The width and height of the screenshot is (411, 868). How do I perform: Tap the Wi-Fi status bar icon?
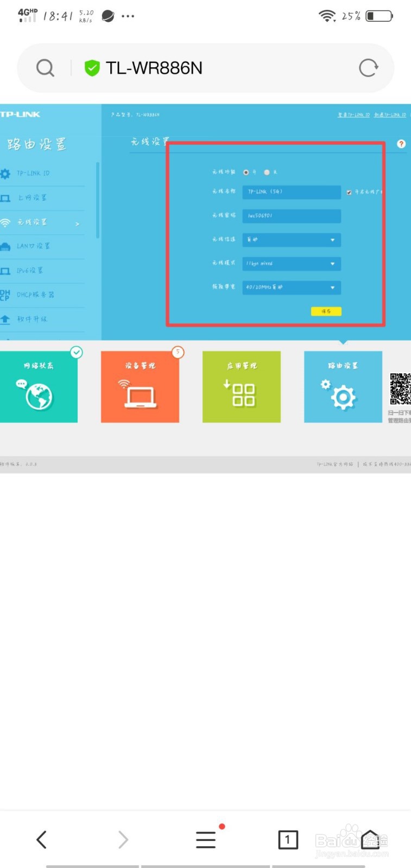tap(327, 16)
